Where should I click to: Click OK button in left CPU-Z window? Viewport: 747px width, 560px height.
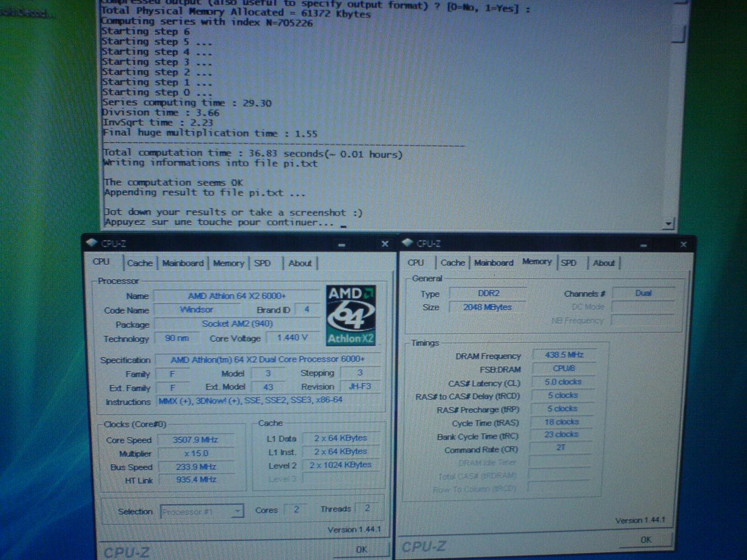362,549
